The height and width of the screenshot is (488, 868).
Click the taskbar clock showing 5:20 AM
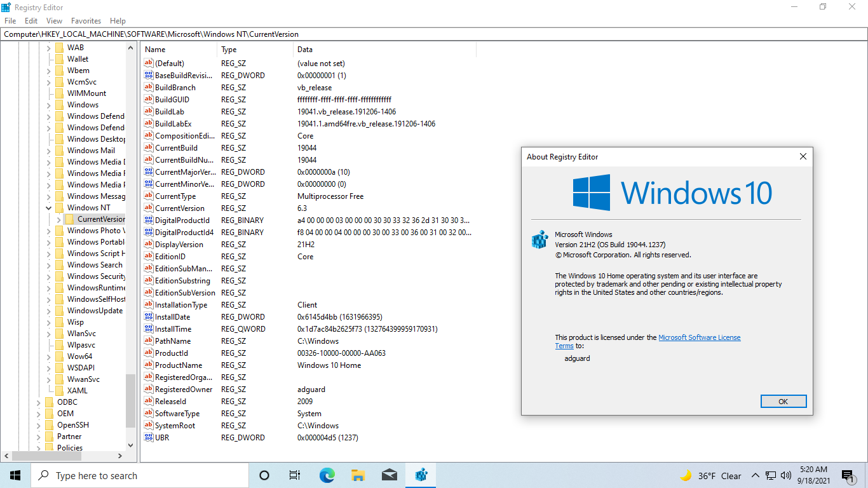click(x=813, y=475)
